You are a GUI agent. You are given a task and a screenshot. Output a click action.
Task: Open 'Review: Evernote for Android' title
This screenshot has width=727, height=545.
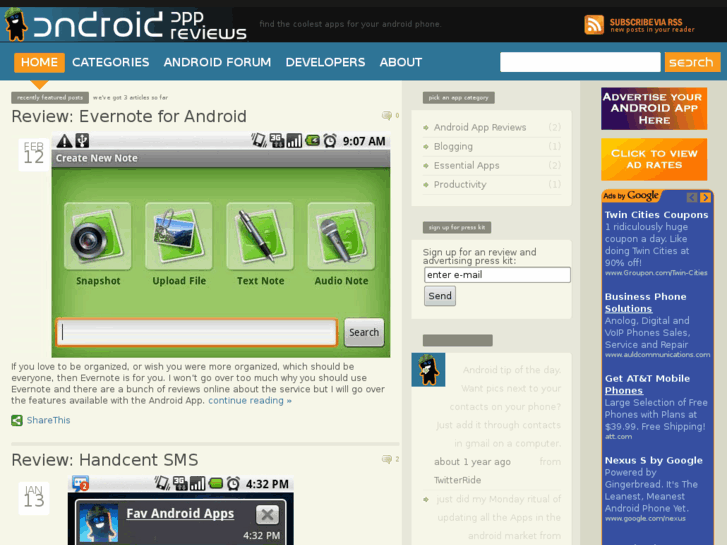[129, 116]
